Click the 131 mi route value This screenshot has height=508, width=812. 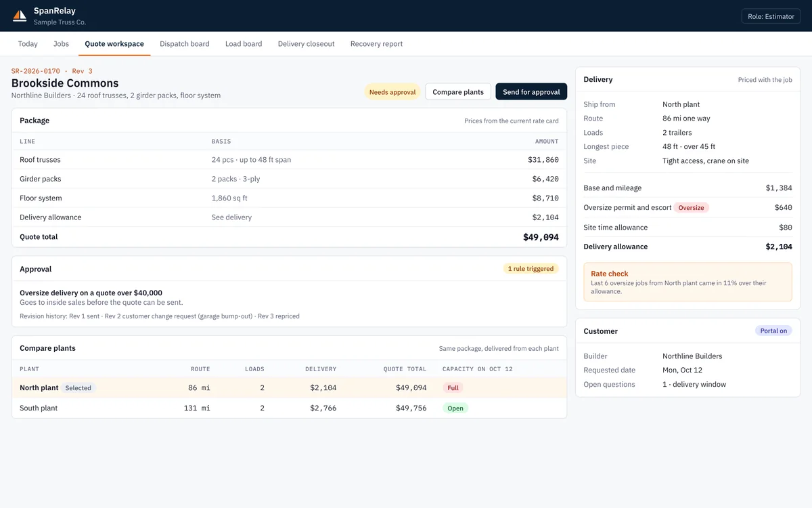[197, 408]
